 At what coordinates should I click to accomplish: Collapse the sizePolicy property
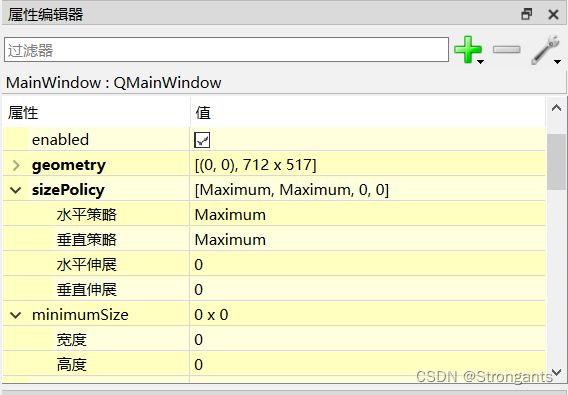coord(16,190)
